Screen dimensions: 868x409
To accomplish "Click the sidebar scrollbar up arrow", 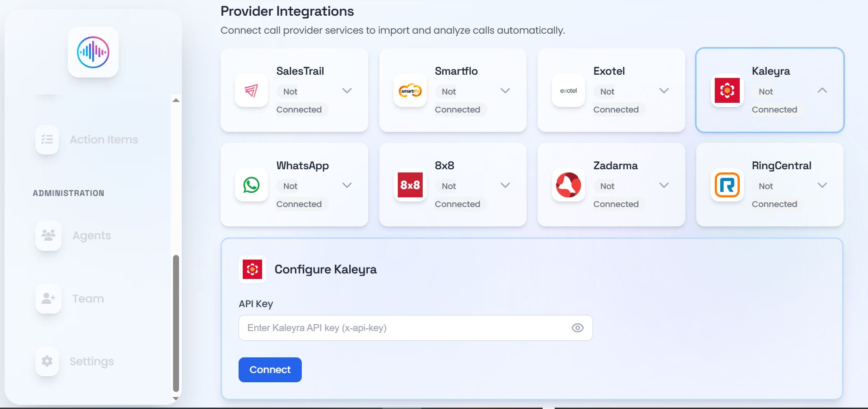I will point(176,100).
